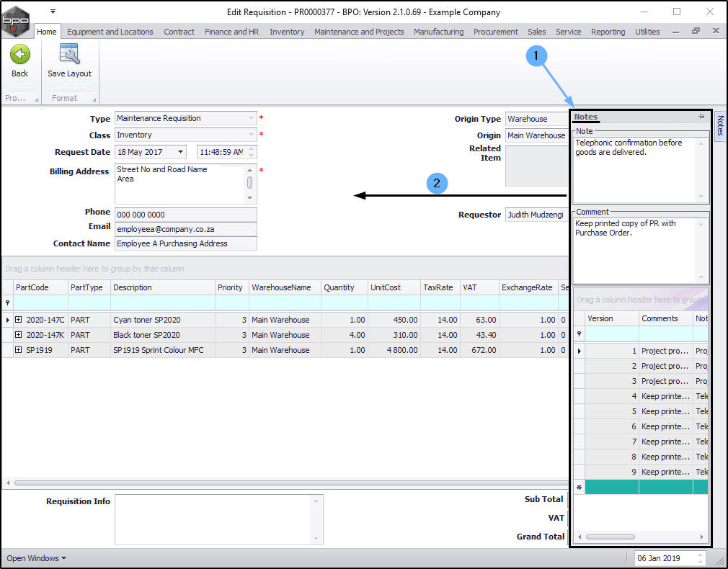The image size is (728, 569).
Task: Click the pin icon on Notes panel
Action: [701, 117]
